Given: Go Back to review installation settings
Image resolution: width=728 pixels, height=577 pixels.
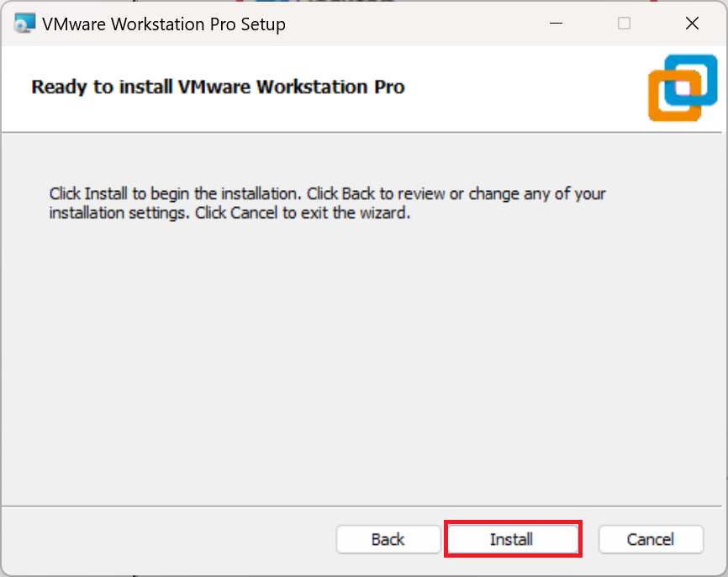Looking at the screenshot, I should 388,539.
